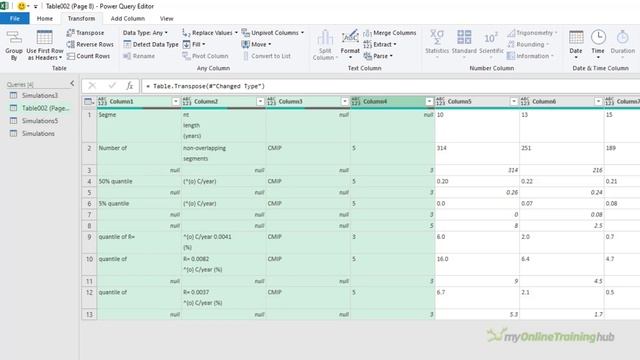640x360 pixels.
Task: Click the Group By icon
Action: pos(14,37)
